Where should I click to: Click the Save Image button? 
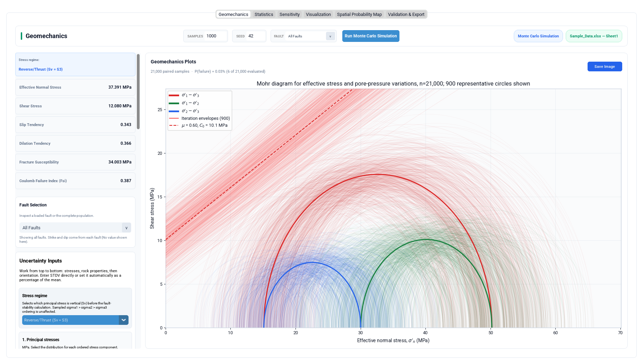[x=605, y=66]
